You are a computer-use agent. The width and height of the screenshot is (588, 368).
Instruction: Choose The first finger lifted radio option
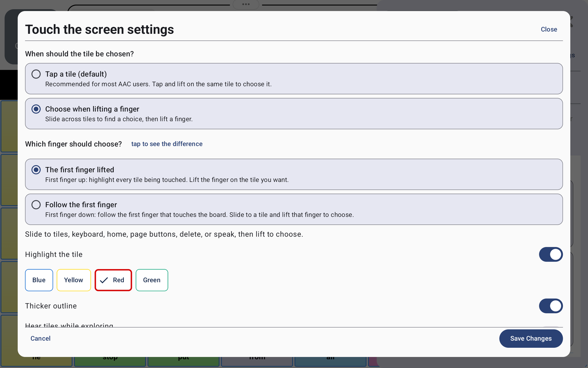(294, 174)
